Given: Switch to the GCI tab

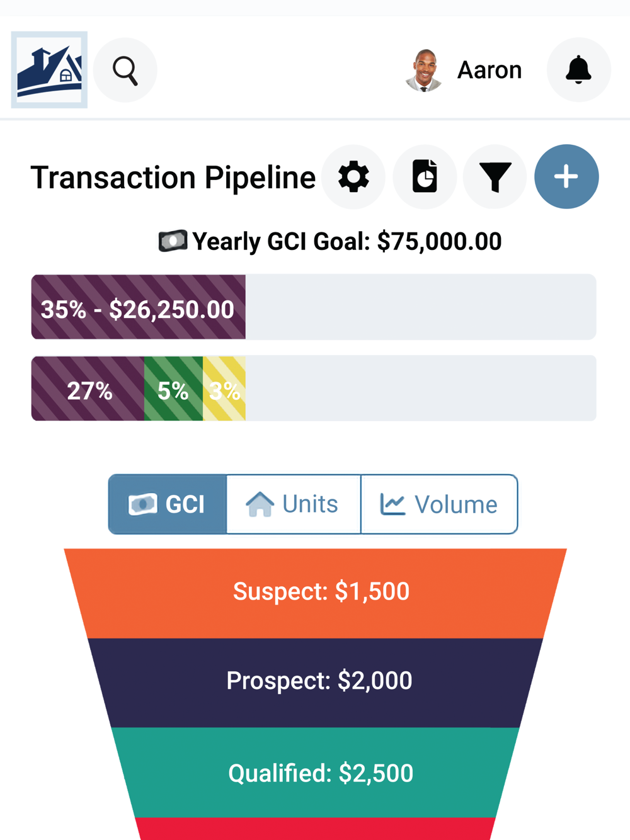Looking at the screenshot, I should click(x=168, y=504).
